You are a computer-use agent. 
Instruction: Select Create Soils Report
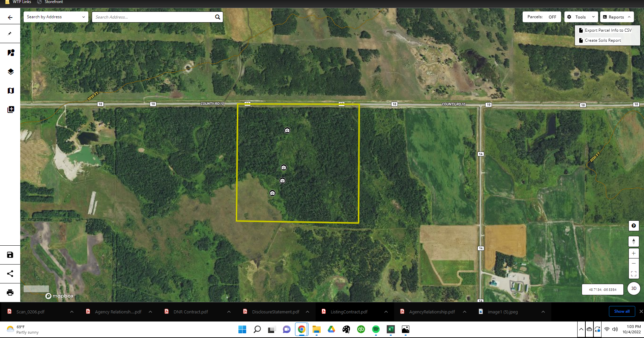click(x=603, y=40)
